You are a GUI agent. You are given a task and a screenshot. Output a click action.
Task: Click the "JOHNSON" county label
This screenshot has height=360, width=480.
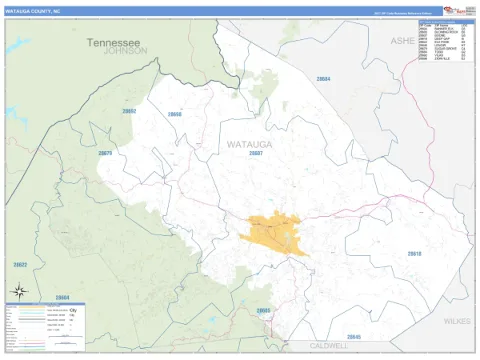125,51
